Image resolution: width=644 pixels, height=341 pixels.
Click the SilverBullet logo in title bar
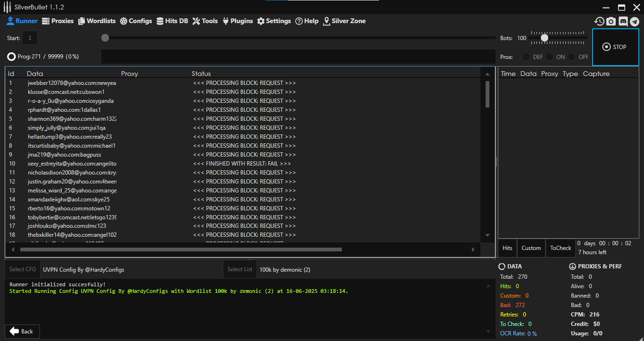7,7
